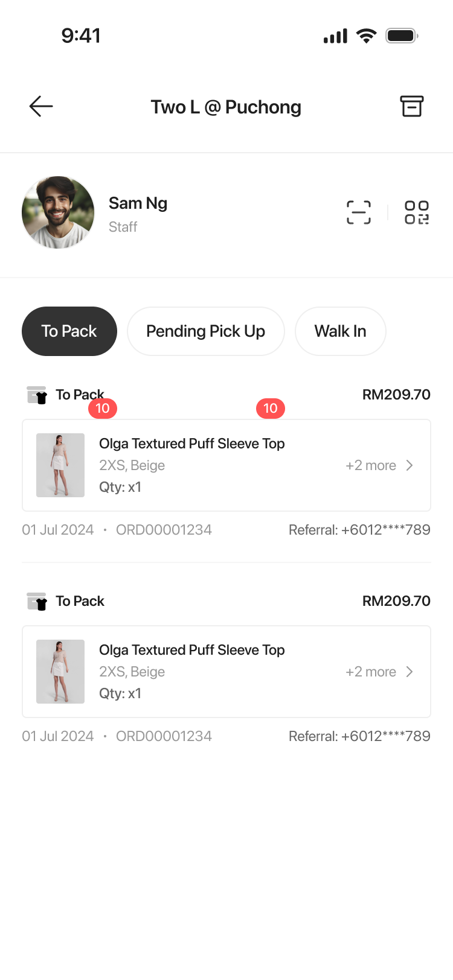Image resolution: width=453 pixels, height=980 pixels.
Task: Open first Olga Top product thumbnail
Action: (60, 465)
